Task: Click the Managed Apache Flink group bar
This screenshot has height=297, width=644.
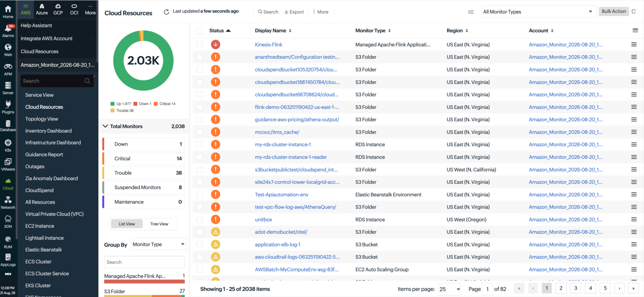Action: click(x=144, y=281)
